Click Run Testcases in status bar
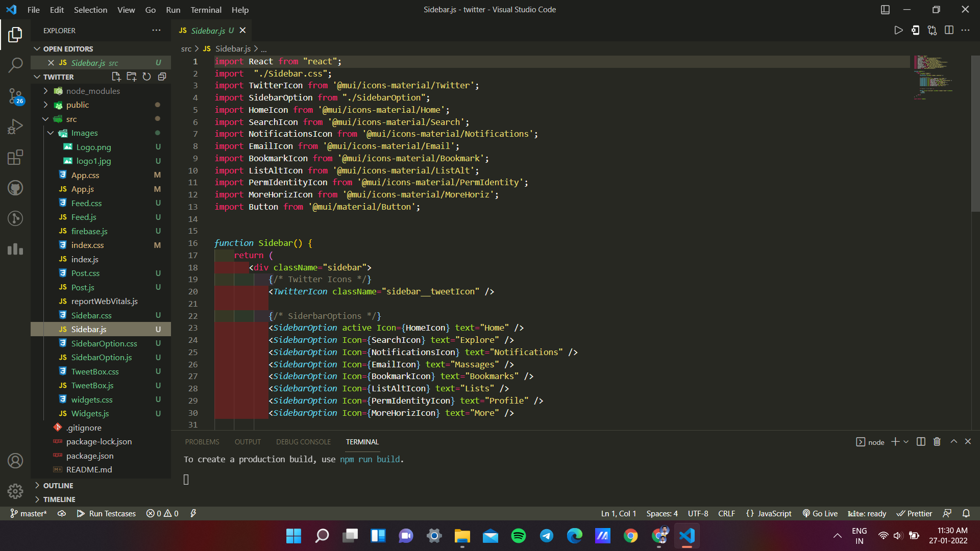980x551 pixels. coord(106,513)
